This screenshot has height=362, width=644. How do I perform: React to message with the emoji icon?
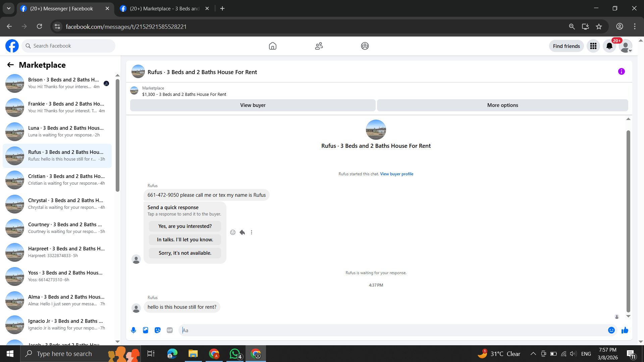click(233, 232)
